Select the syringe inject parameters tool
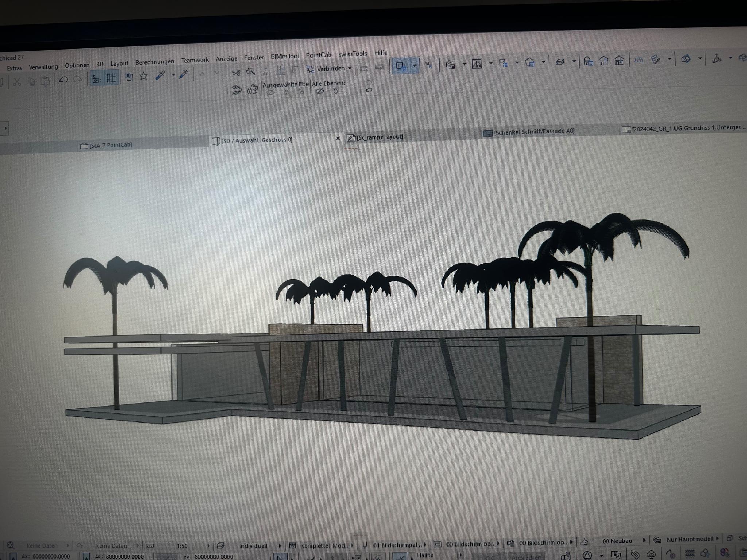The image size is (747, 560). pyautogui.click(x=183, y=74)
